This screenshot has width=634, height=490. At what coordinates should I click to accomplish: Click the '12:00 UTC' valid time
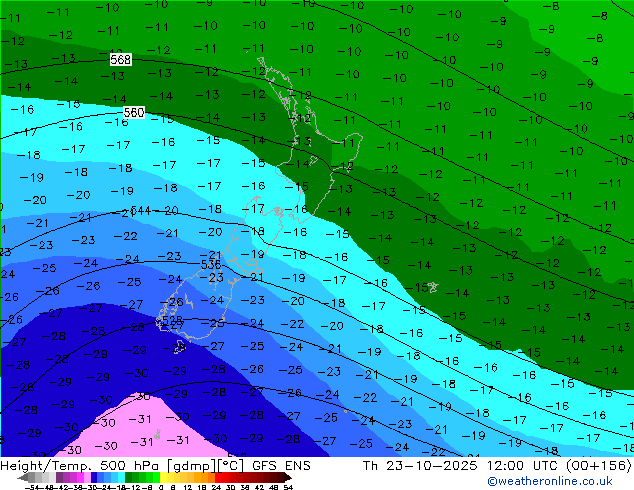point(524,466)
